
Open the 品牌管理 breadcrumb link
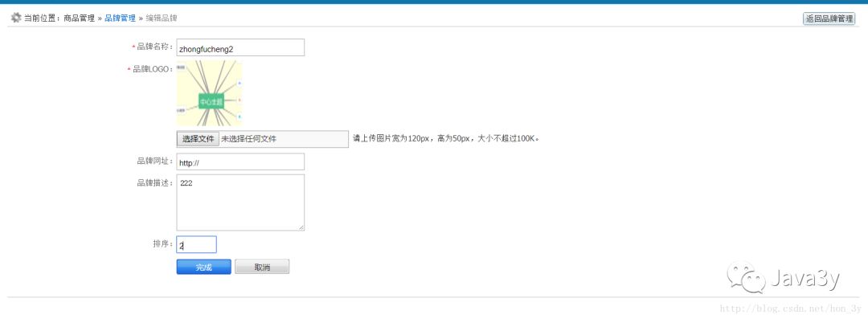pos(120,18)
